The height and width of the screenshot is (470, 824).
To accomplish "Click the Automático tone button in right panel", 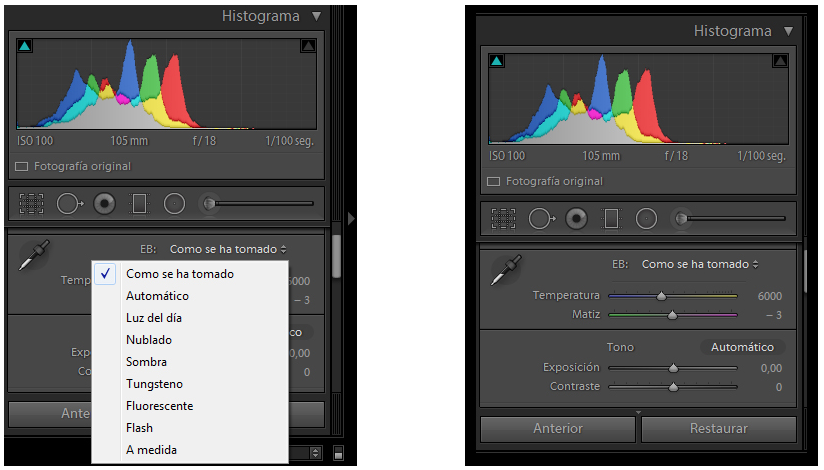I will 742,347.
